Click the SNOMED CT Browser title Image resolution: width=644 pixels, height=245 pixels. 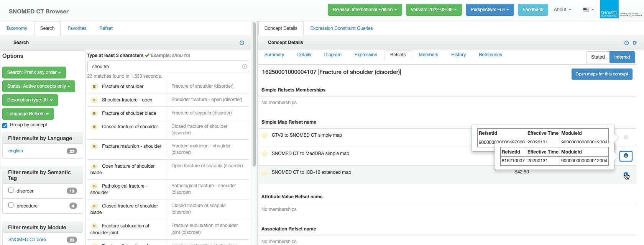coord(39,11)
